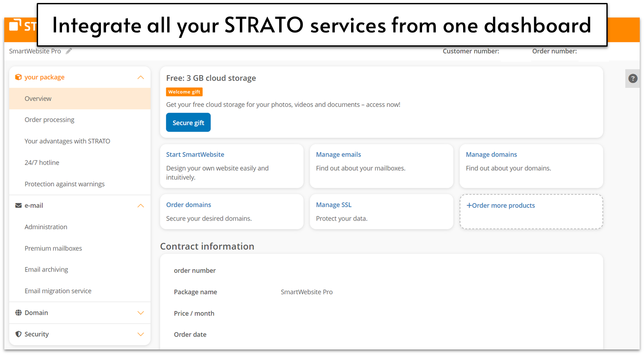Click text Find out about your mailboxes
The height and width of the screenshot is (355, 644).
click(360, 168)
